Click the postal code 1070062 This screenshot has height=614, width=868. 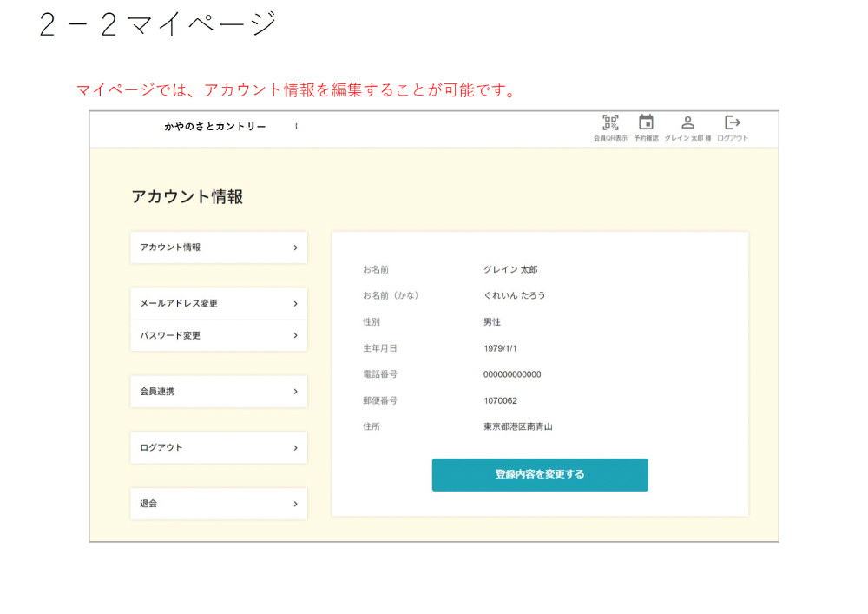click(x=500, y=400)
